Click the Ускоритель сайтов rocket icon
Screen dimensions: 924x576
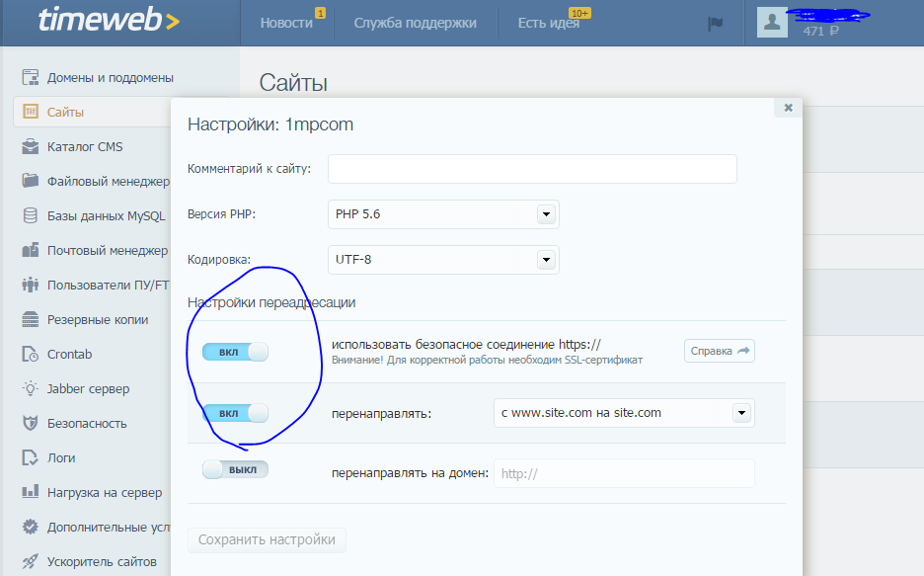pyautogui.click(x=30, y=561)
